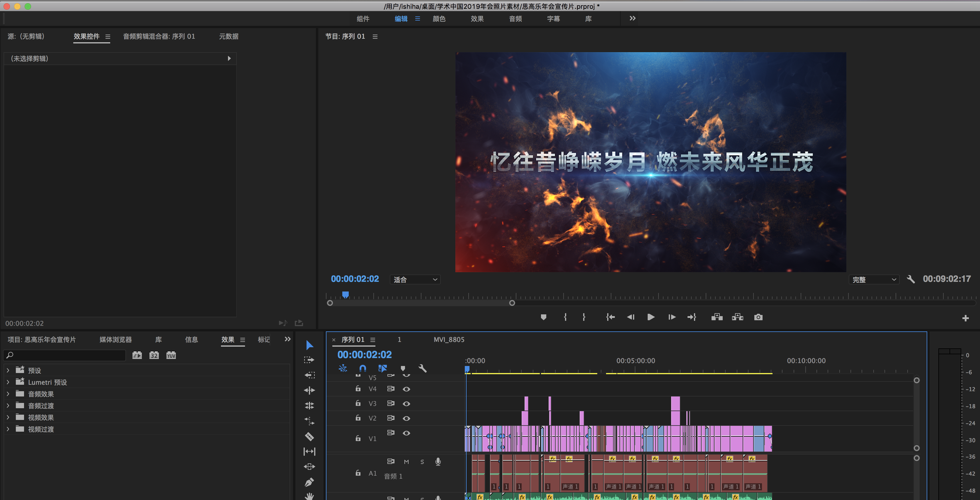Click the Add Marker button in monitor

click(543, 317)
